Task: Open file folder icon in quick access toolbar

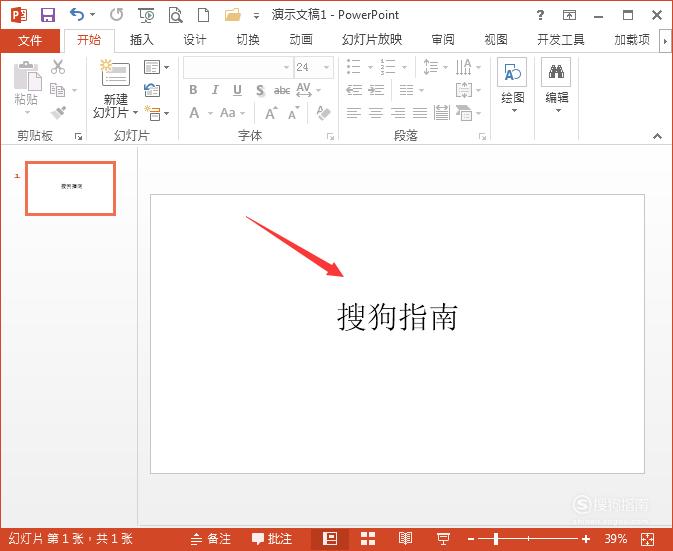Action: [233, 15]
